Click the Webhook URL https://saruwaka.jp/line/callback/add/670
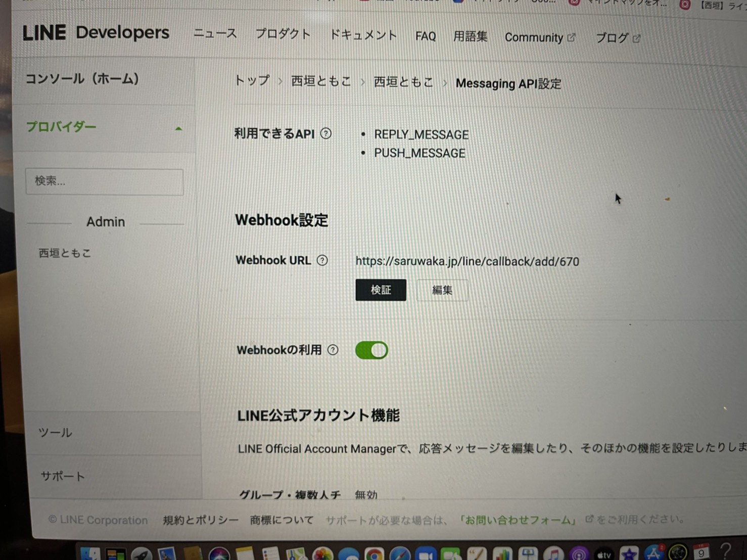The height and width of the screenshot is (560, 747). (x=468, y=261)
